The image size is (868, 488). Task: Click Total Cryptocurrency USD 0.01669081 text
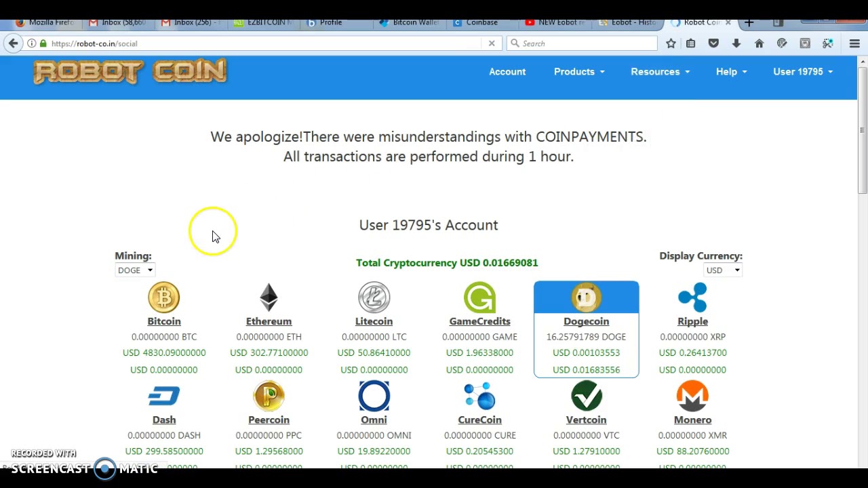point(447,263)
